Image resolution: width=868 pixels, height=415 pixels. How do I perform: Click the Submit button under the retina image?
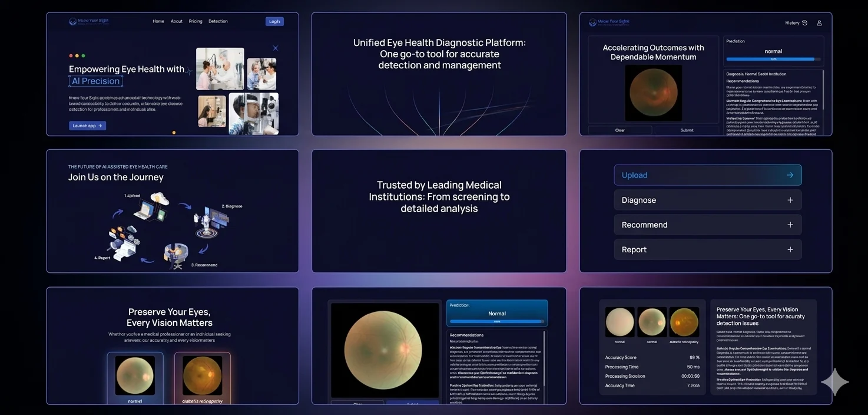point(687,130)
